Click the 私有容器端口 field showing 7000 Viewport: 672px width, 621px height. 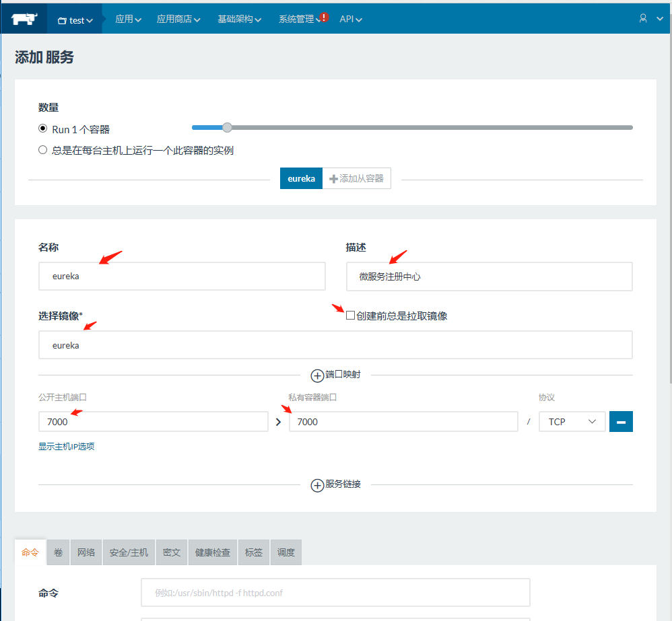403,422
